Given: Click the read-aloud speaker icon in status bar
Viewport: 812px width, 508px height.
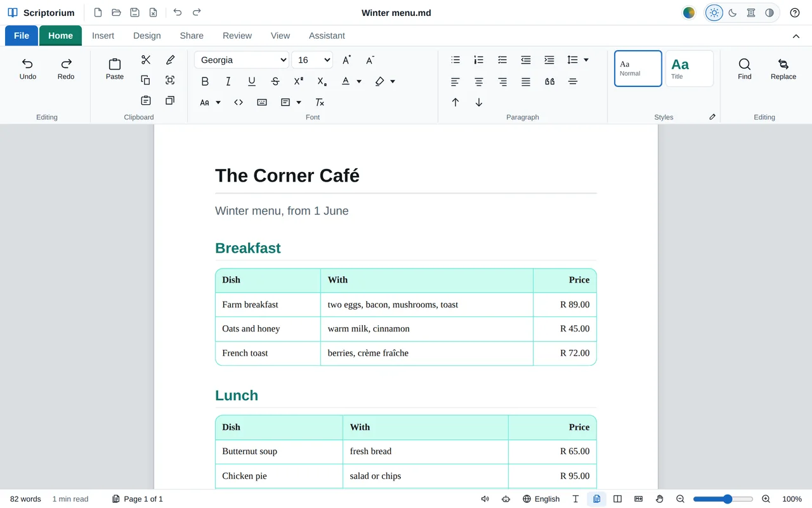Looking at the screenshot, I should pyautogui.click(x=485, y=499).
